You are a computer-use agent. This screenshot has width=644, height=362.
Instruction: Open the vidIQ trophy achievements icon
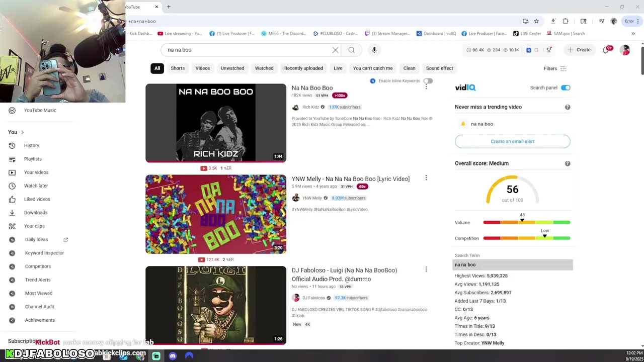(x=549, y=50)
